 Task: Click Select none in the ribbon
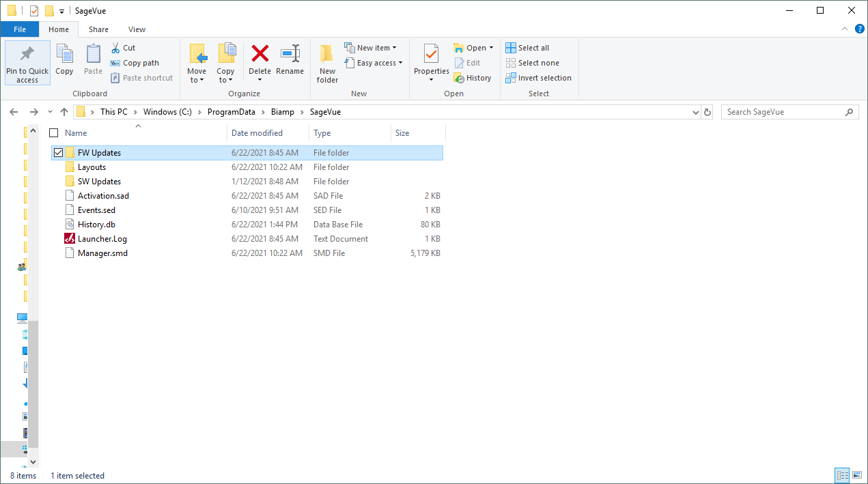(532, 63)
